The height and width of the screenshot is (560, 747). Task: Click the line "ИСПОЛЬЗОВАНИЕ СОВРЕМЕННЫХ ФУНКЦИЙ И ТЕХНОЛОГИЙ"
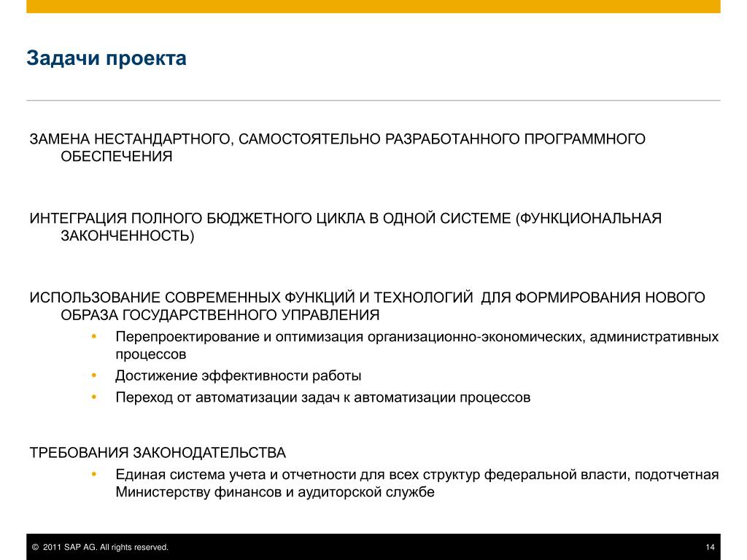[251, 297]
